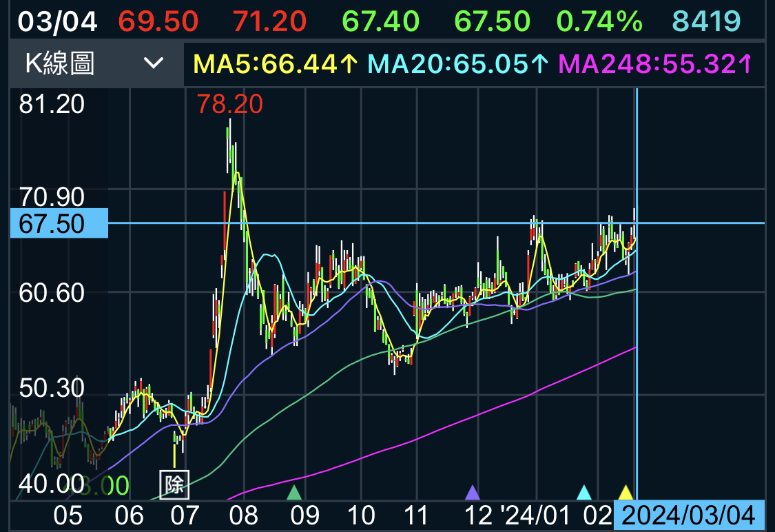Image resolution: width=775 pixels, height=532 pixels.
Task: Click the yellow triangle event marker
Action: tap(625, 492)
